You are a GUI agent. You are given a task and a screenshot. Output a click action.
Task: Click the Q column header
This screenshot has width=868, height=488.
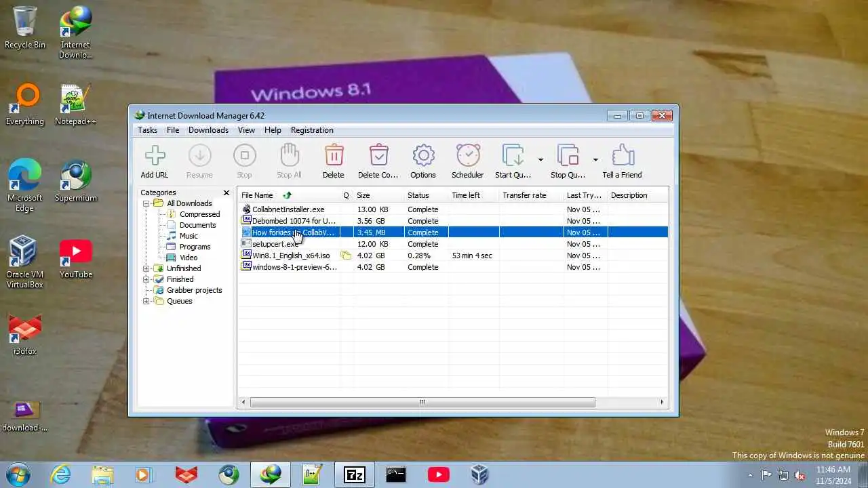pyautogui.click(x=347, y=195)
